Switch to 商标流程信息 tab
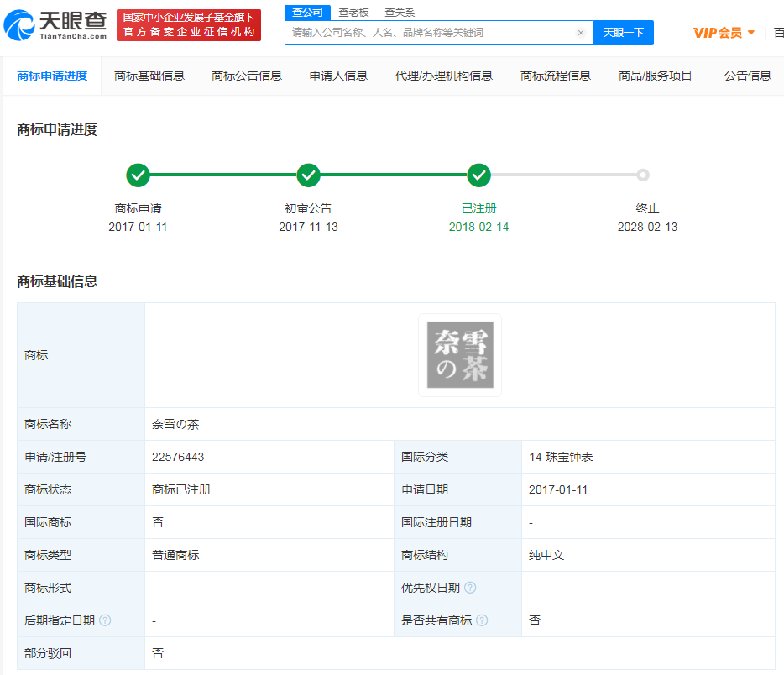This screenshot has width=784, height=675. click(x=556, y=76)
